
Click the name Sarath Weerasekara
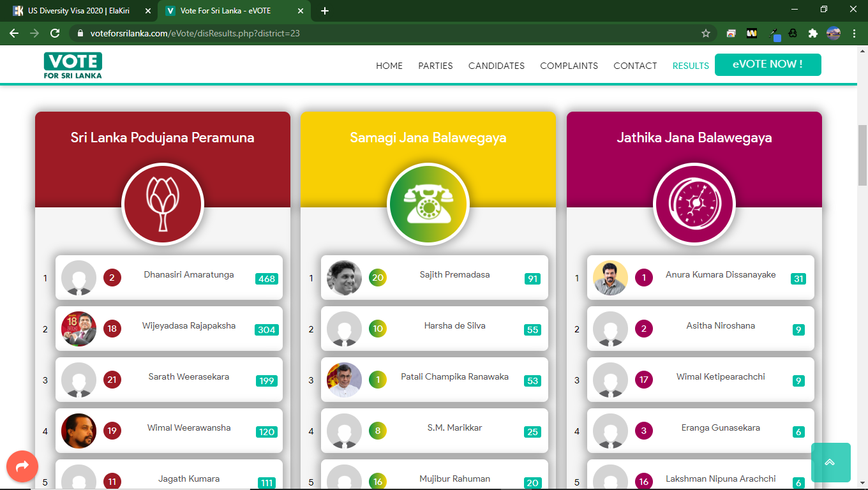tap(189, 377)
